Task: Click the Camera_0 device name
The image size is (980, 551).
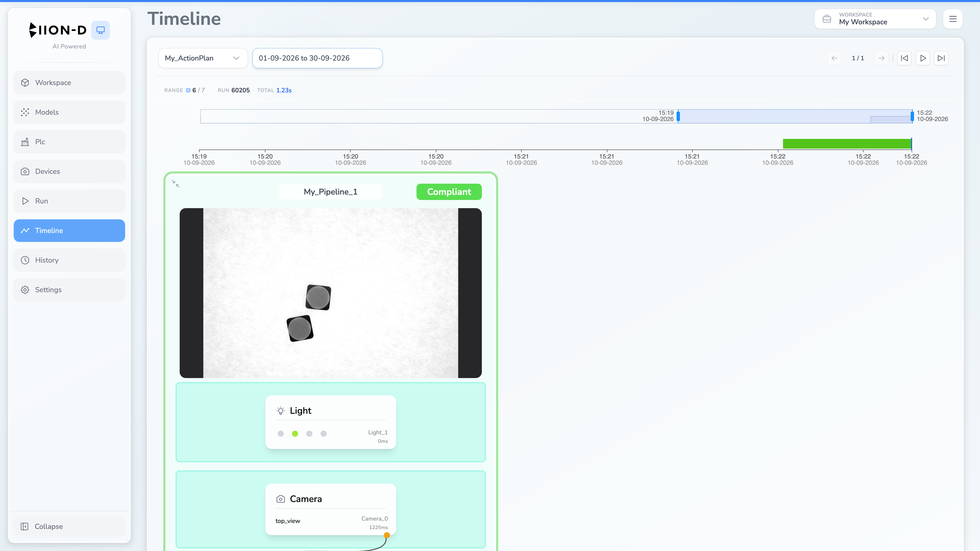Action: coord(374,519)
